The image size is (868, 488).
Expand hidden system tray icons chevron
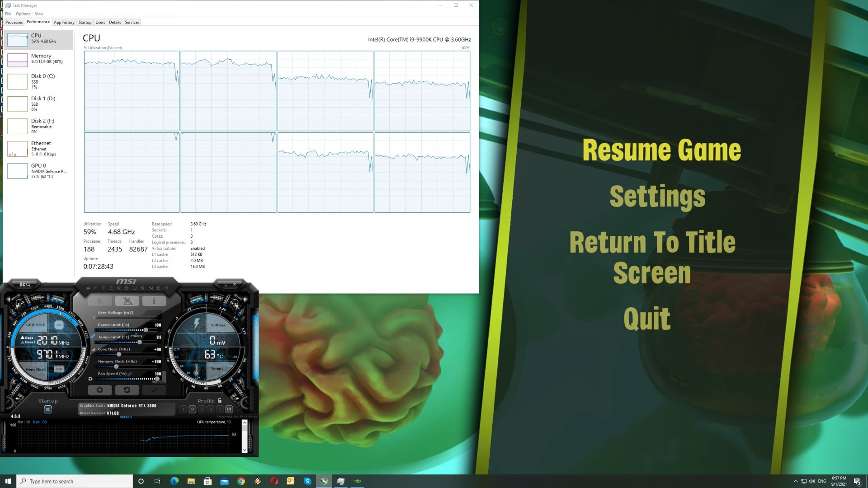pos(796,481)
